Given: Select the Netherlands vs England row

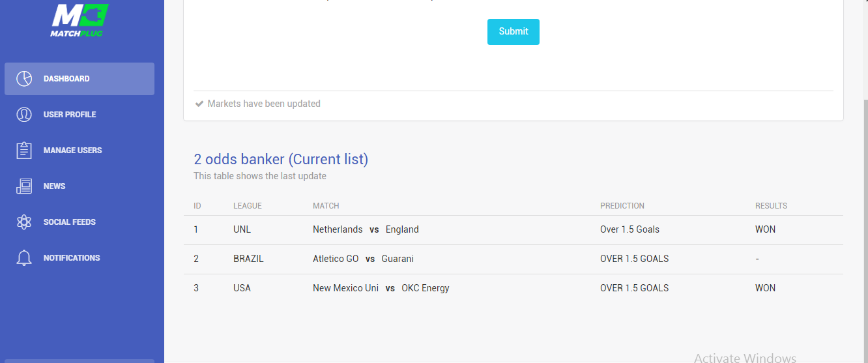Looking at the screenshot, I should point(514,230).
